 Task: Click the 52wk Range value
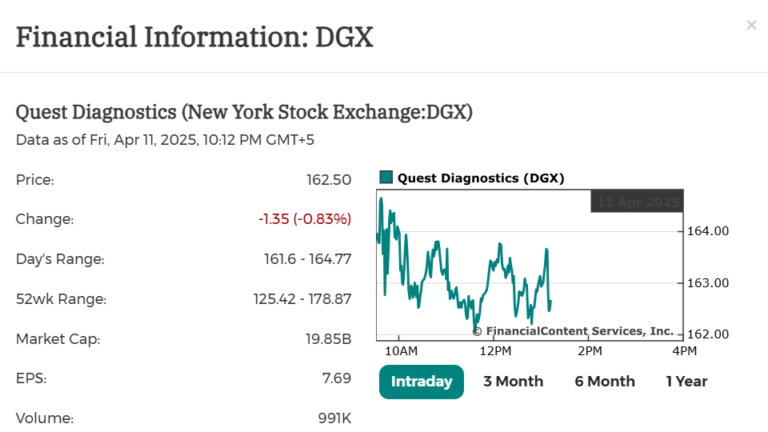[x=302, y=299]
